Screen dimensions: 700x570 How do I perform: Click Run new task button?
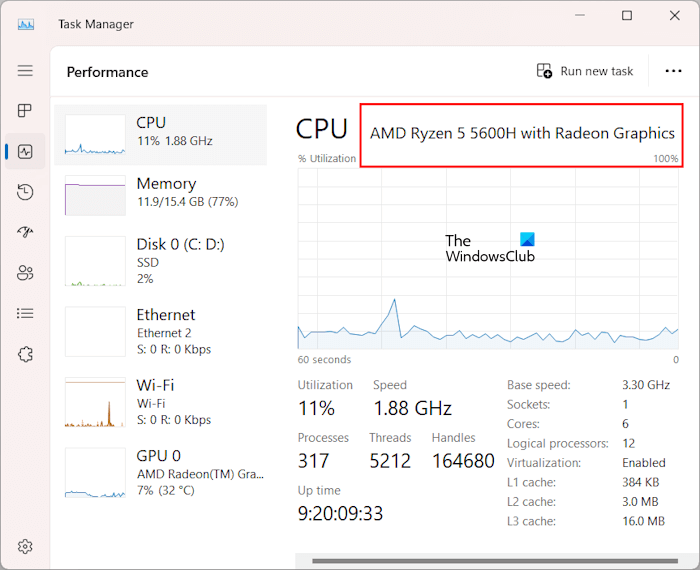pos(585,71)
